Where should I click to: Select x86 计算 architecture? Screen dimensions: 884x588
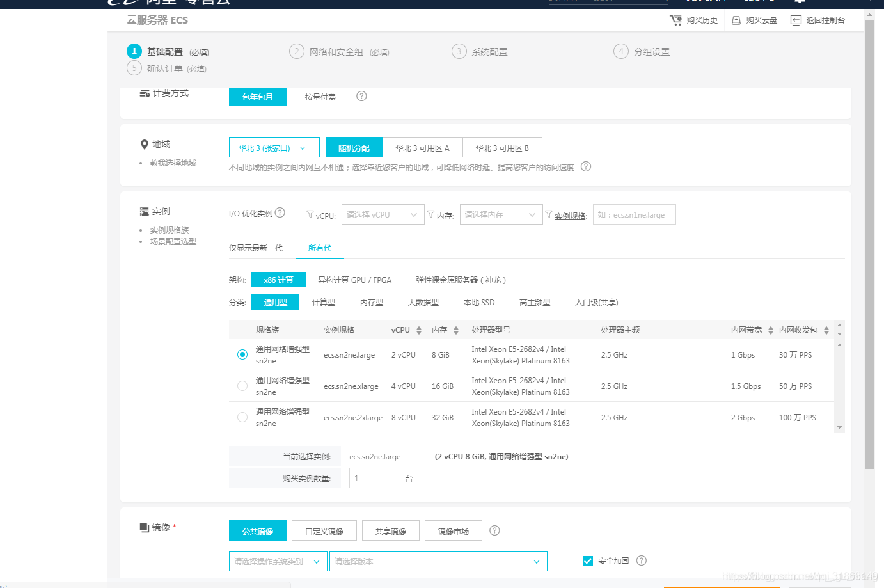click(x=279, y=280)
